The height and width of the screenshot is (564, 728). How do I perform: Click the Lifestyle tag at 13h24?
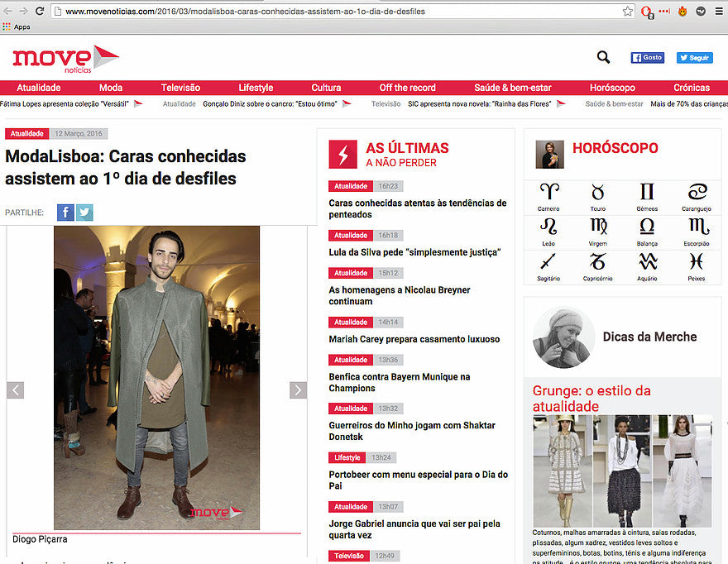coord(347,457)
